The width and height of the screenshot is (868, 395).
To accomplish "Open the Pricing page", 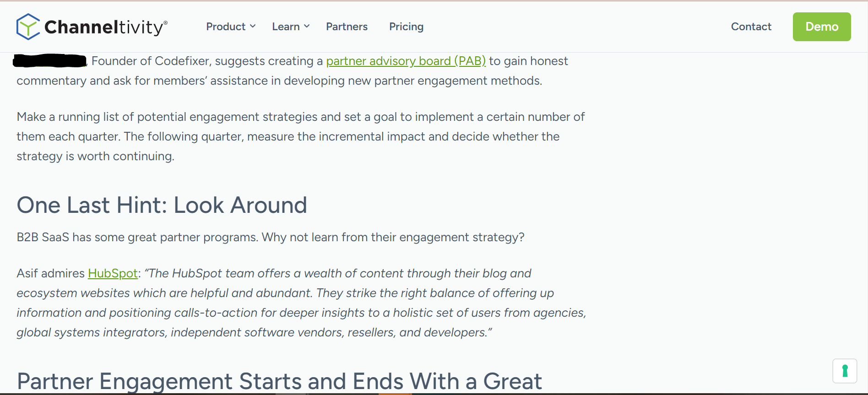I will click(406, 27).
